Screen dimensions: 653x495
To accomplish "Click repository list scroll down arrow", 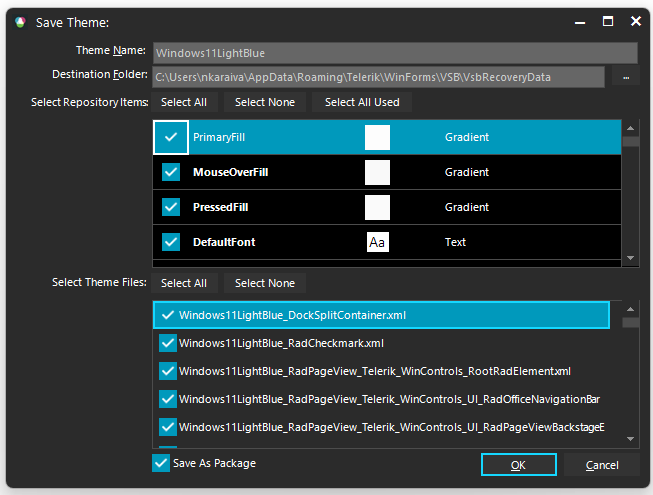I will click(631, 258).
